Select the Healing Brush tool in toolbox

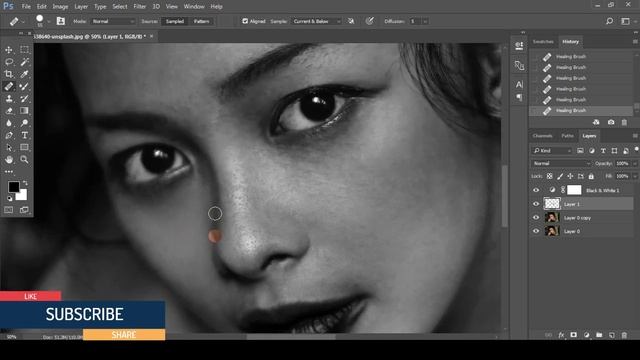click(9, 87)
